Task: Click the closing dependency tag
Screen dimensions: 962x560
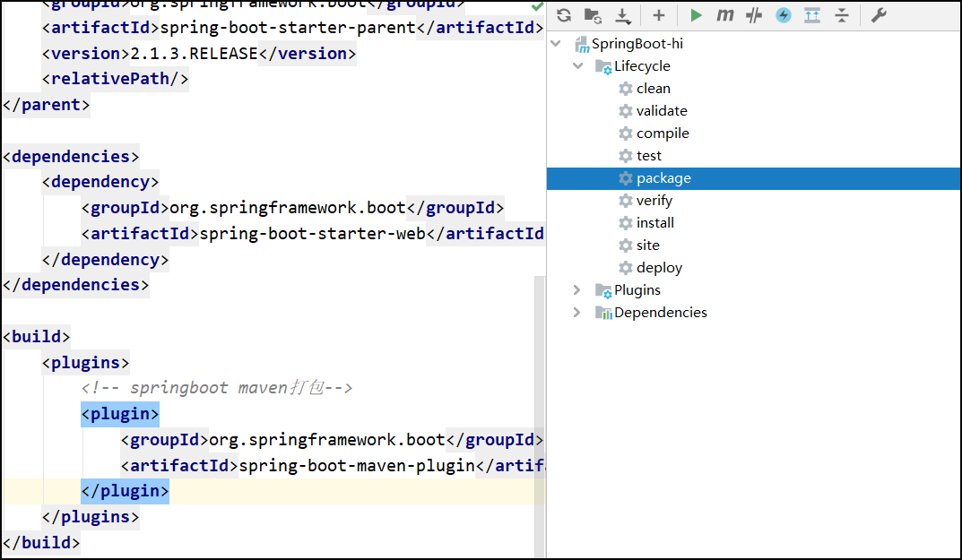Action: coord(106,260)
